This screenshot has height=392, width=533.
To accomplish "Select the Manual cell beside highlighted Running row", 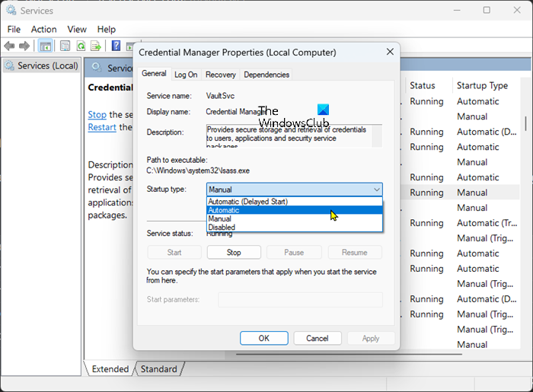I will [x=472, y=193].
